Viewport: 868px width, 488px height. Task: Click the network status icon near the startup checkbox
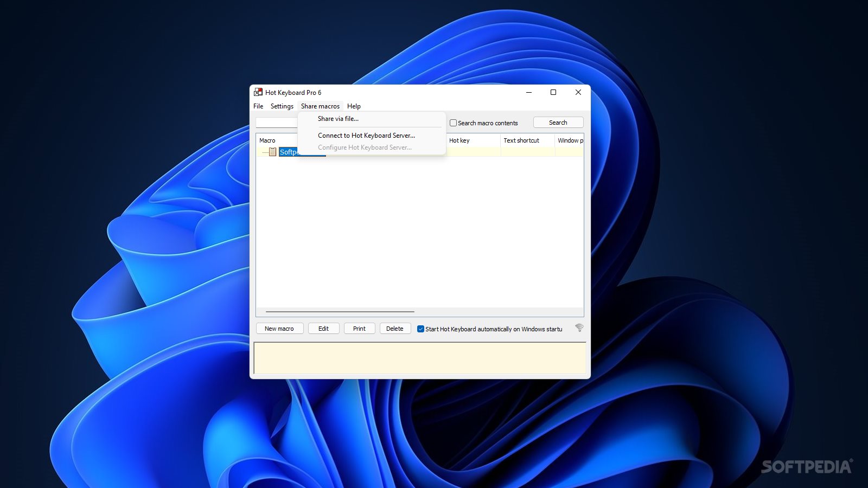pyautogui.click(x=579, y=328)
